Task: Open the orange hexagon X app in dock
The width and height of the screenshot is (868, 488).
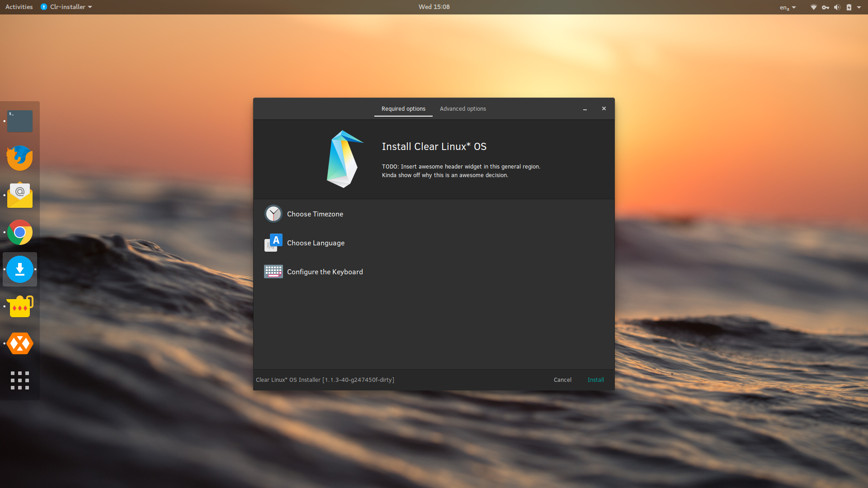Action: [x=20, y=343]
